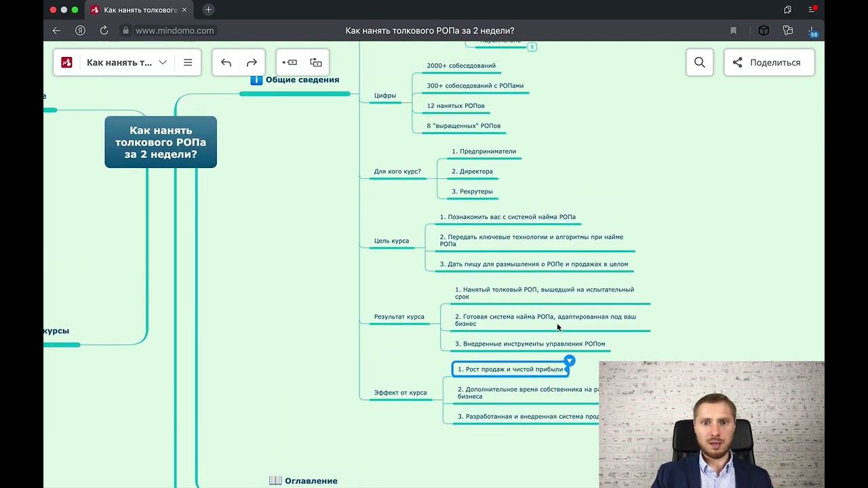Insert a subtopic
Viewport: 868px width, 488px height.
(x=316, y=62)
